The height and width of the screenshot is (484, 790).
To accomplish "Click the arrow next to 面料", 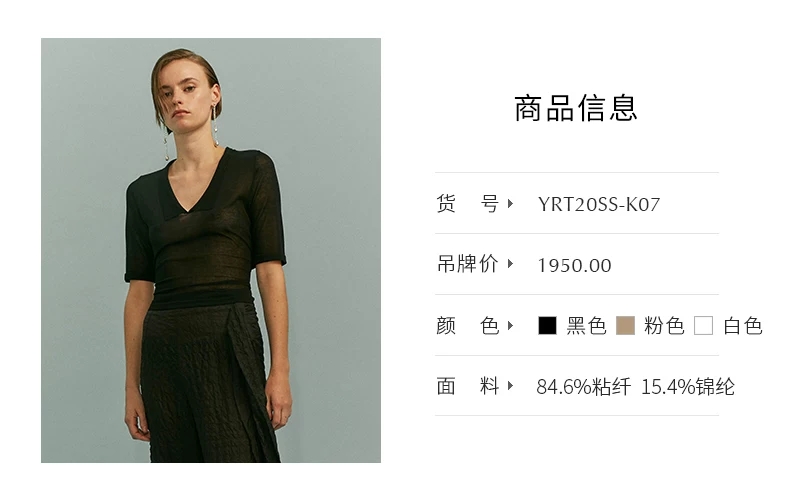I will pos(510,386).
